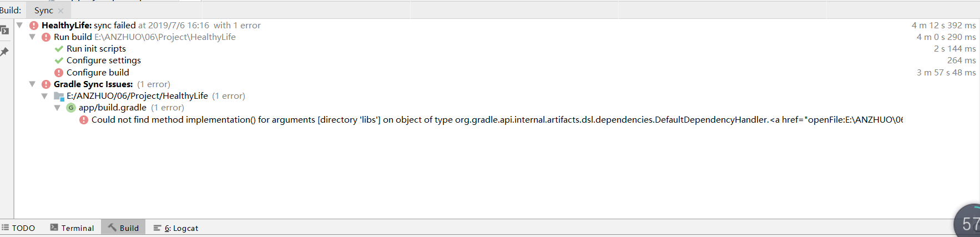Click the red error icon beside Configure build
The width and height of the screenshot is (980, 237).
[x=59, y=73]
